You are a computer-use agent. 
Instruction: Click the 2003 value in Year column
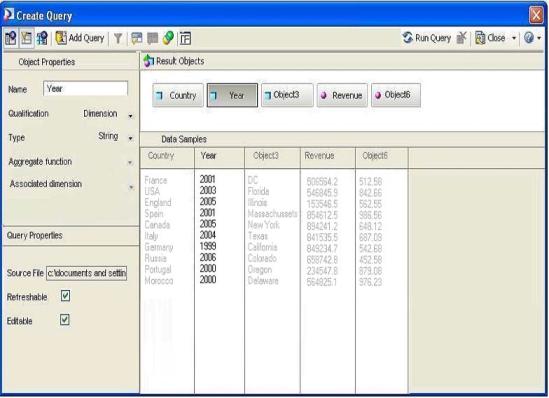[208, 190]
